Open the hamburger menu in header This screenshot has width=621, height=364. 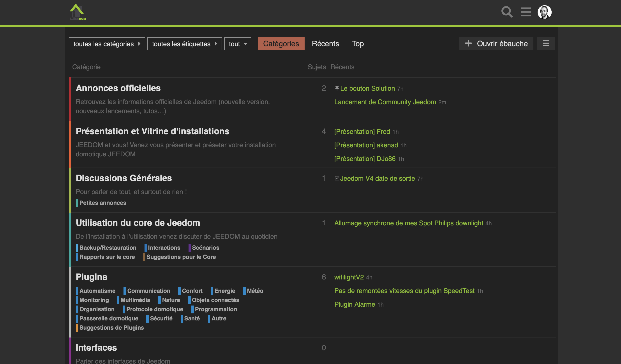tap(526, 12)
